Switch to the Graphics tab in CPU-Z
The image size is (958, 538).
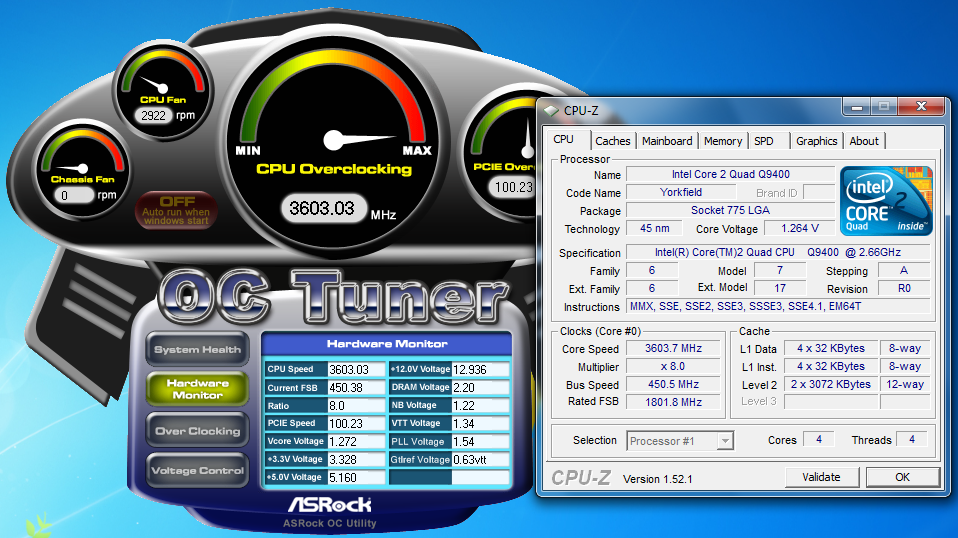pos(816,141)
